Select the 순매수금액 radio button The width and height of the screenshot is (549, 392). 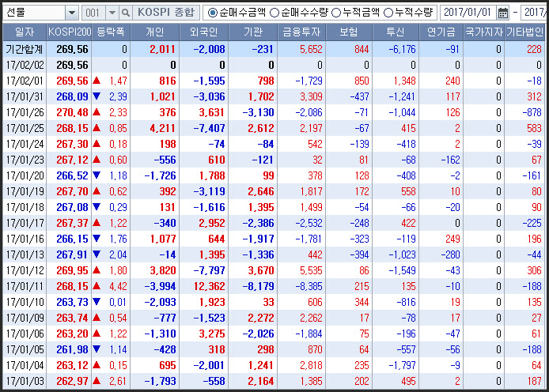(212, 13)
